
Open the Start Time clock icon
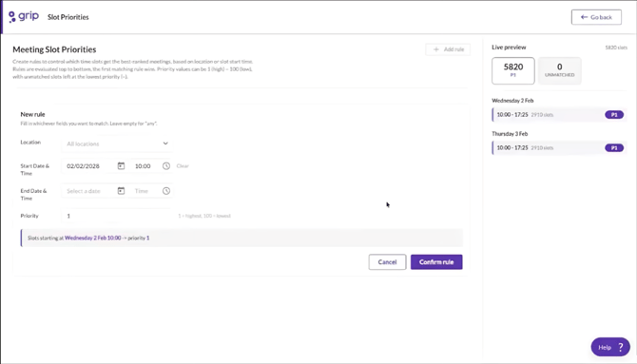(x=166, y=165)
